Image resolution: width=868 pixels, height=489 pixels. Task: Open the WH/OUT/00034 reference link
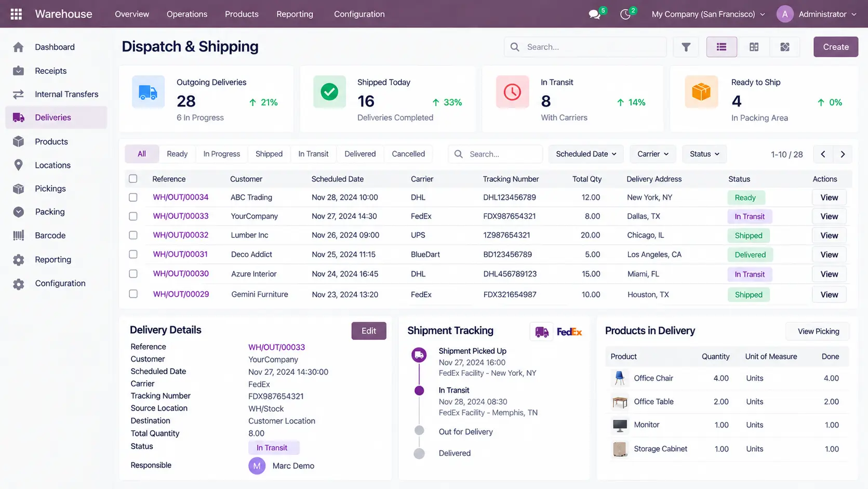pos(181,197)
